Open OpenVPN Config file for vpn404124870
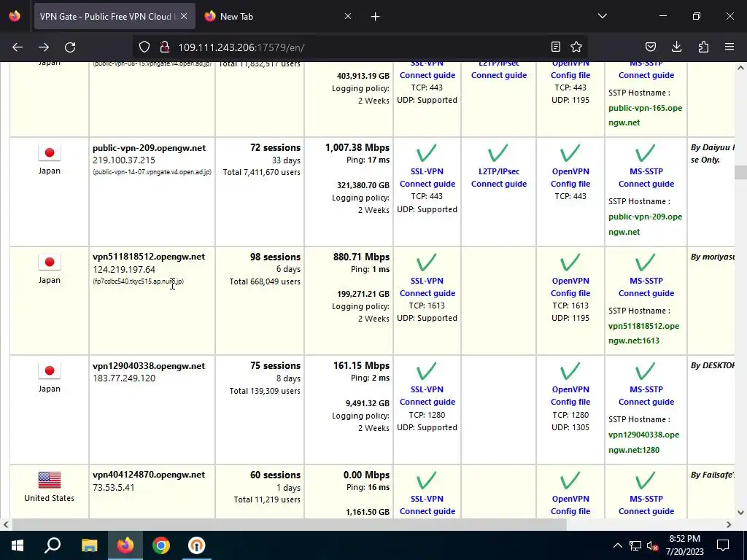The width and height of the screenshot is (747, 560). [x=570, y=505]
